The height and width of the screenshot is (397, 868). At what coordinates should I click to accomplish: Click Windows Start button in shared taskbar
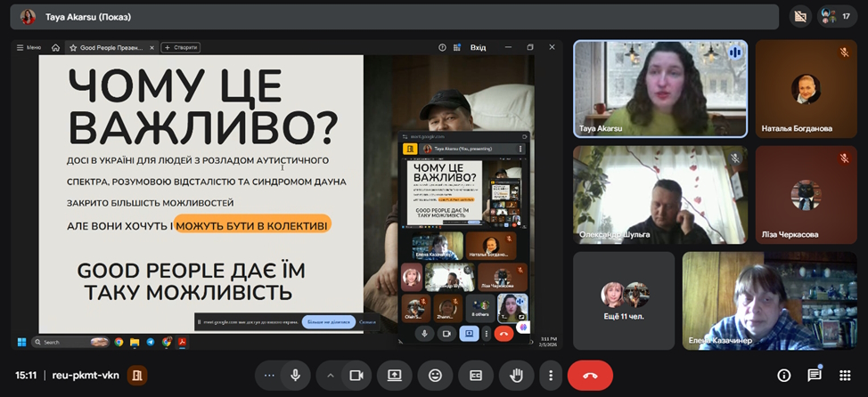(x=22, y=342)
